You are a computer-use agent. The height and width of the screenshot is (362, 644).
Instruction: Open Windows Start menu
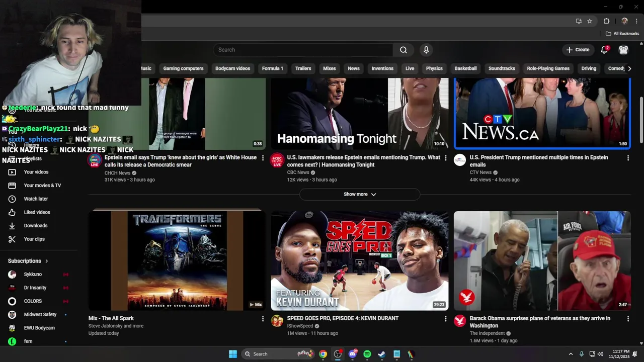[x=233, y=354]
